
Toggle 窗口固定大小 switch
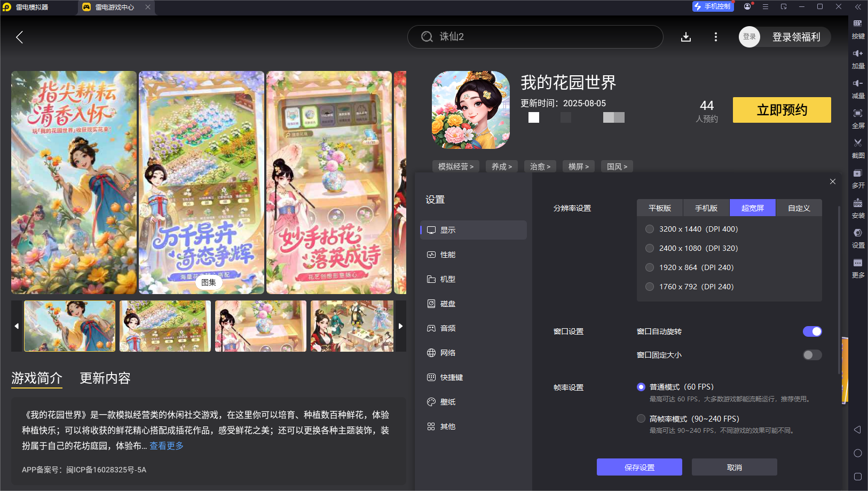[812, 355]
